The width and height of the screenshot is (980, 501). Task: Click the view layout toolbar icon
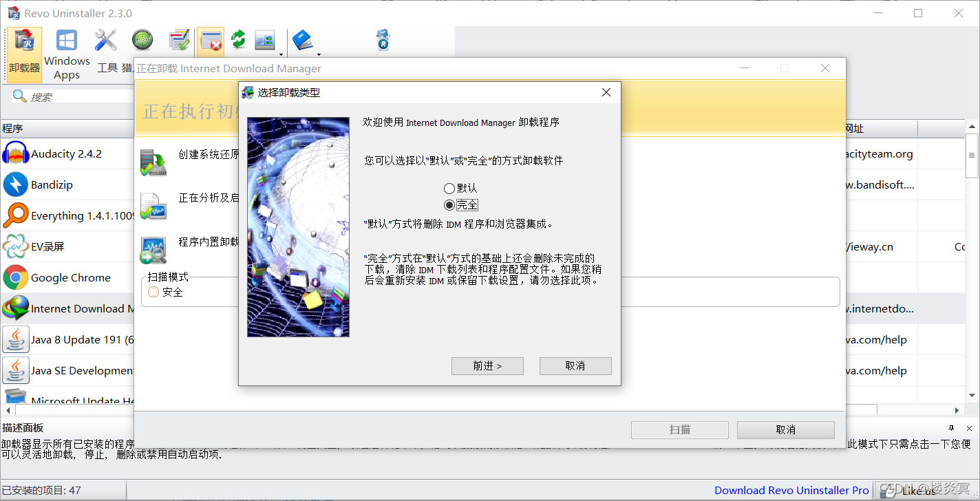(x=265, y=40)
